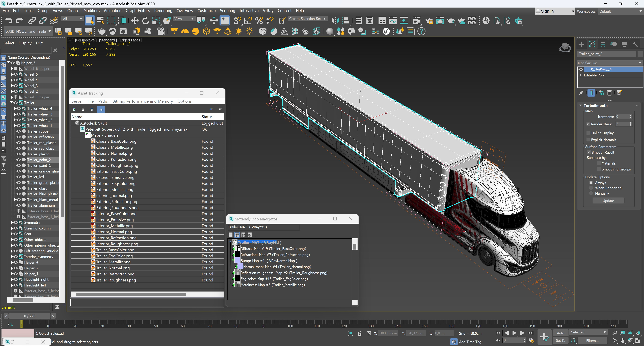Toggle the Angle Snap icon
The width and height of the screenshot is (644, 346).
pos(248,20)
